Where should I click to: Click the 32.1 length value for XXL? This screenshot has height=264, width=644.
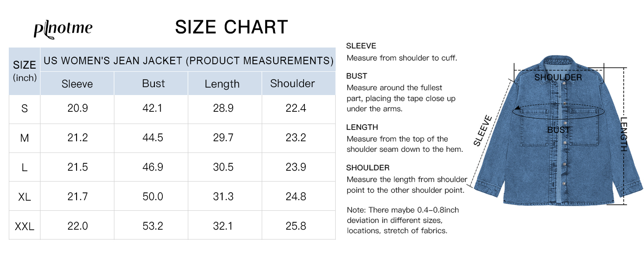point(223,226)
